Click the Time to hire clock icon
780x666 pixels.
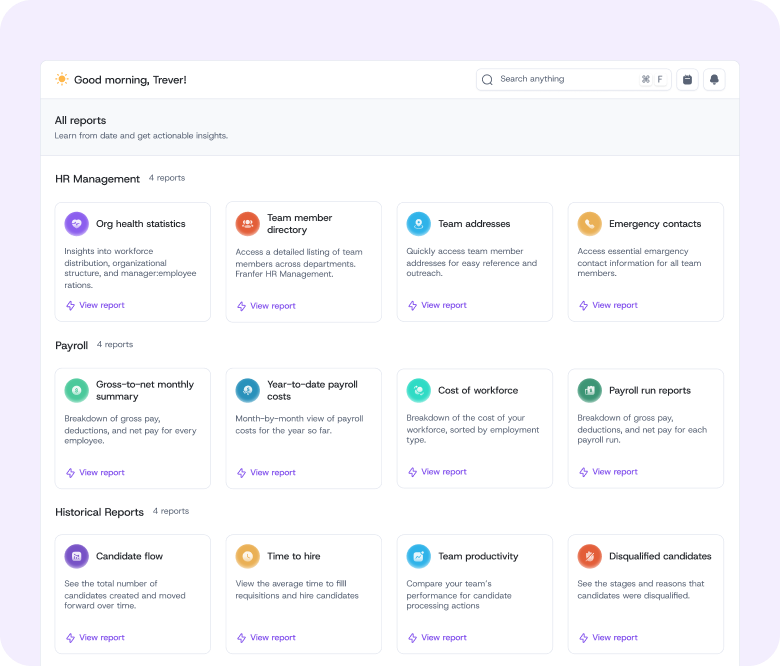248,556
